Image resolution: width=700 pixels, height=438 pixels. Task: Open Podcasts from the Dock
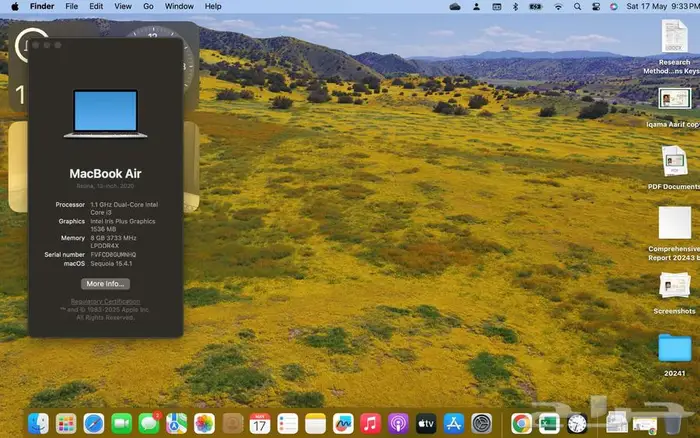398,423
